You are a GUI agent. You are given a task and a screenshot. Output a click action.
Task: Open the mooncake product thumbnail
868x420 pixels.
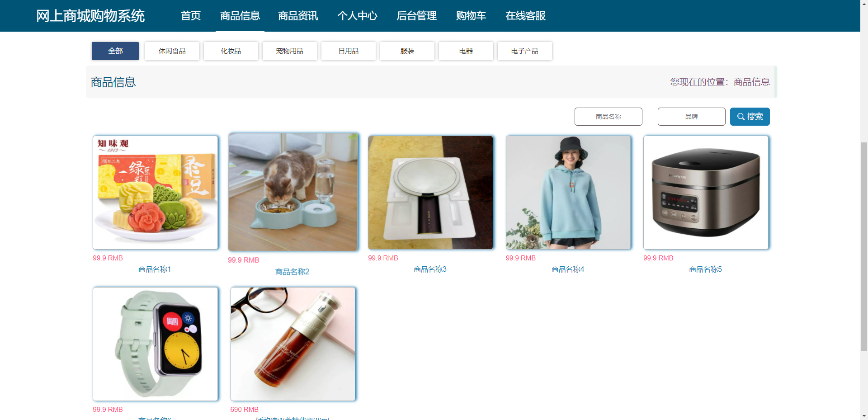pos(156,193)
